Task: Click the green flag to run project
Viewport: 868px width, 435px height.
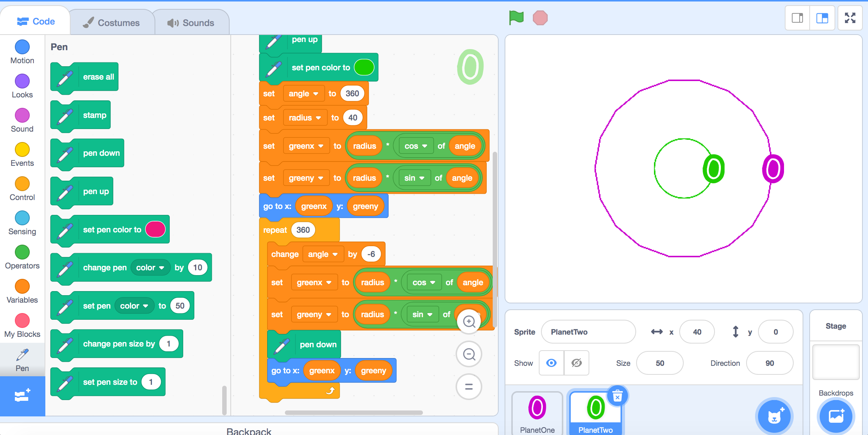Action: 516,17
